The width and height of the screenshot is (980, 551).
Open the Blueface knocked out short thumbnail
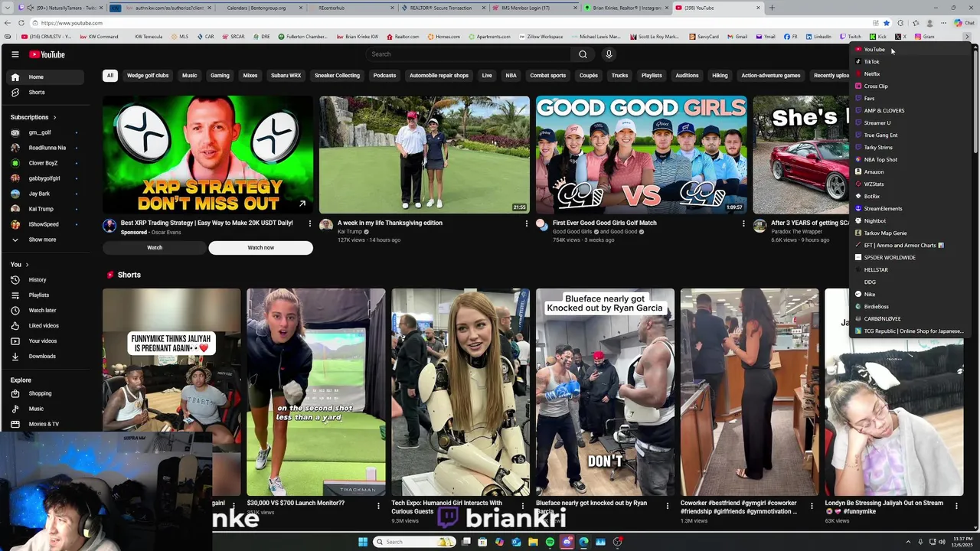[605, 392]
